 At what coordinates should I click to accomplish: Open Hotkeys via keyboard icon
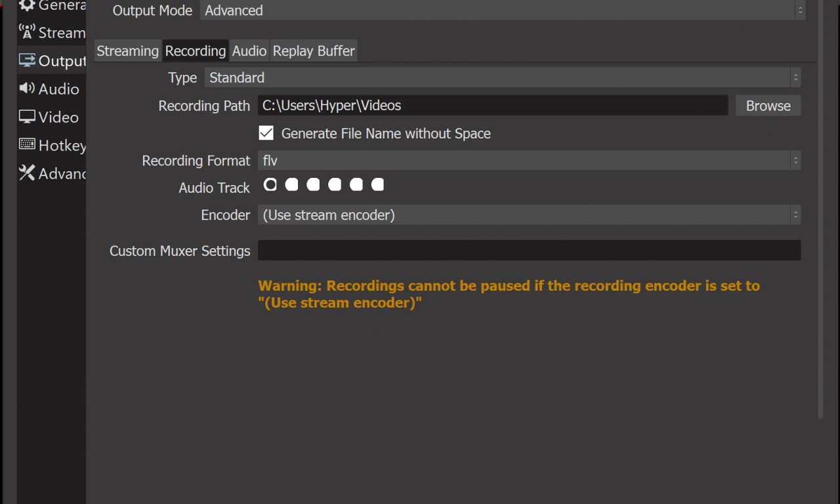pyautogui.click(x=27, y=144)
